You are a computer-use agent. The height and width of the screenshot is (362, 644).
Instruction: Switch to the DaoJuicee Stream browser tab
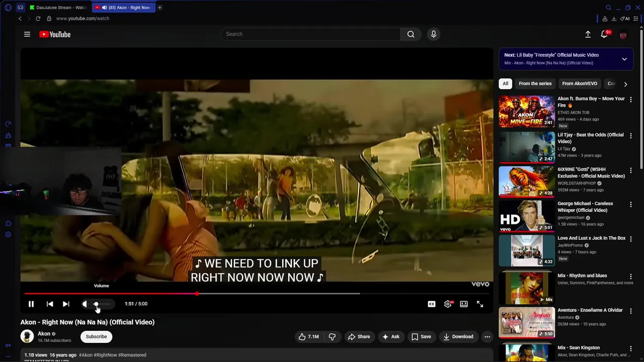pos(58,8)
